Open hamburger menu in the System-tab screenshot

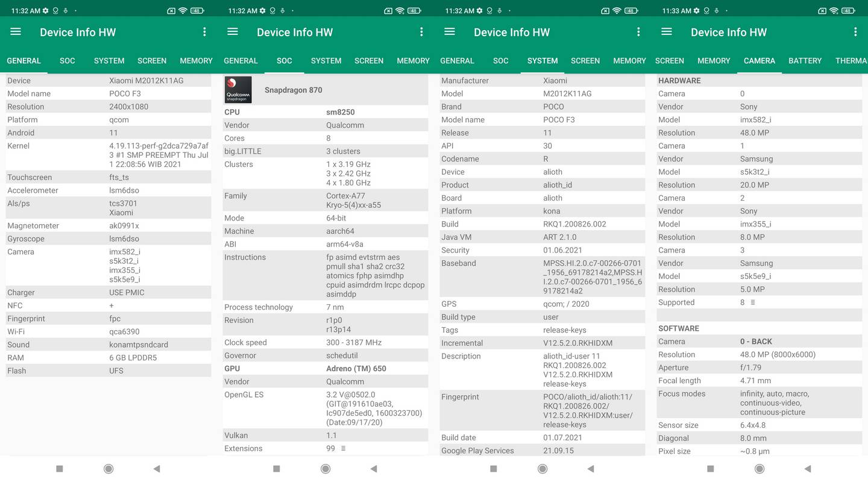click(x=450, y=32)
